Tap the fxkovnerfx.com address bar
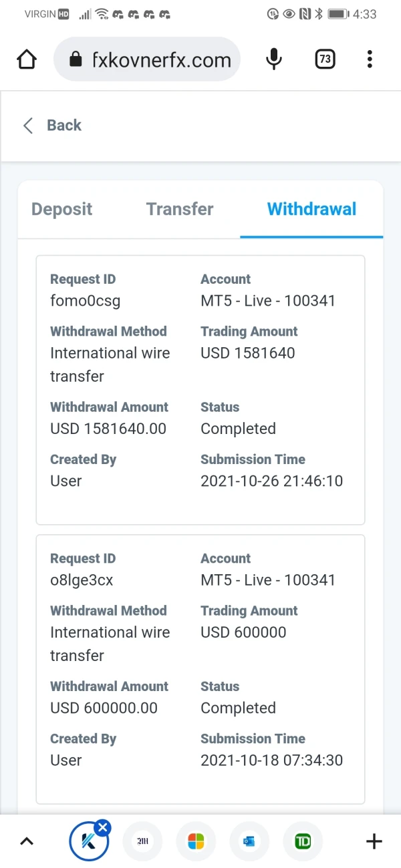Viewport: 401px width, 868px height. pyautogui.click(x=160, y=60)
